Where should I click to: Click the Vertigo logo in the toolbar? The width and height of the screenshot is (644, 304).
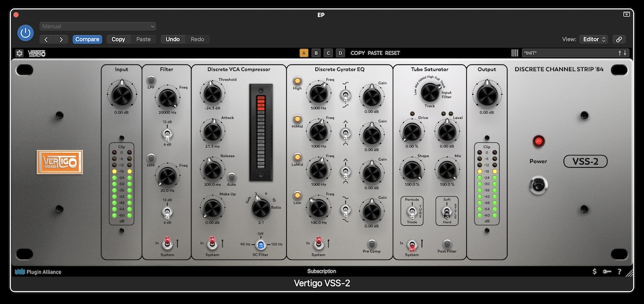tap(36, 53)
